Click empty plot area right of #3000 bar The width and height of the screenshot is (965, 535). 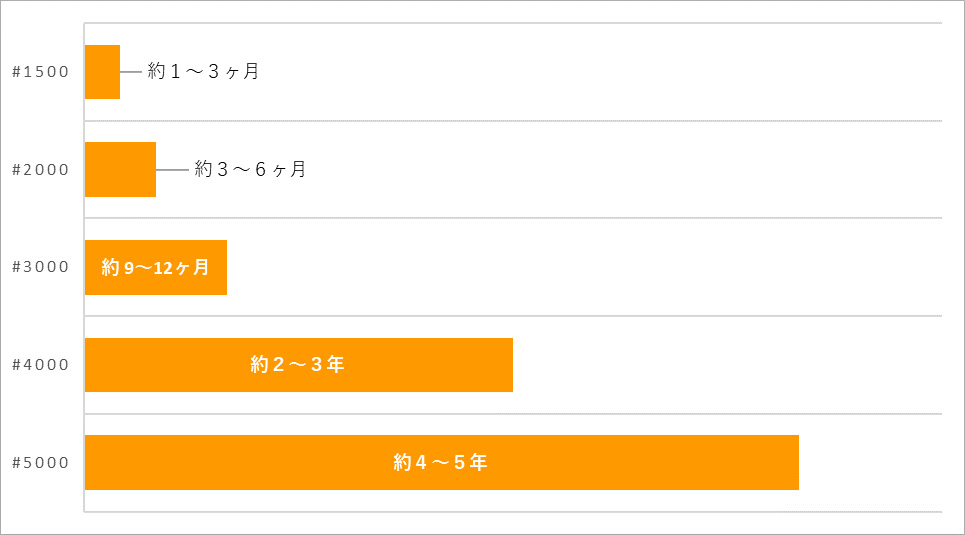580,267
